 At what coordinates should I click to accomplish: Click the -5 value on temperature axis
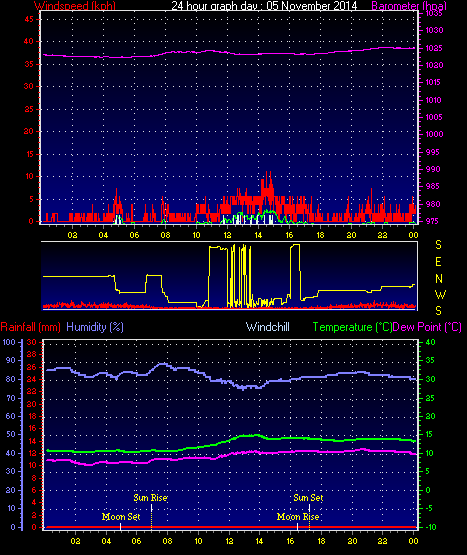[429, 508]
